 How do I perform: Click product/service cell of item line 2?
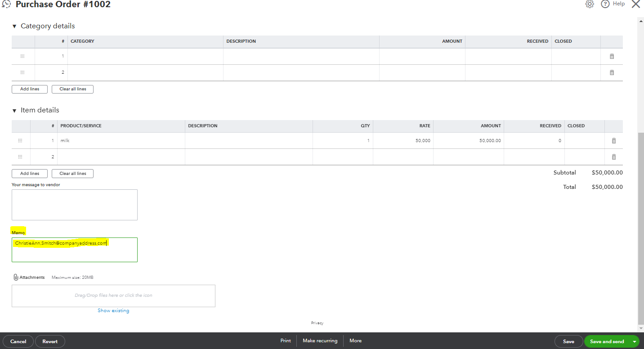click(121, 157)
